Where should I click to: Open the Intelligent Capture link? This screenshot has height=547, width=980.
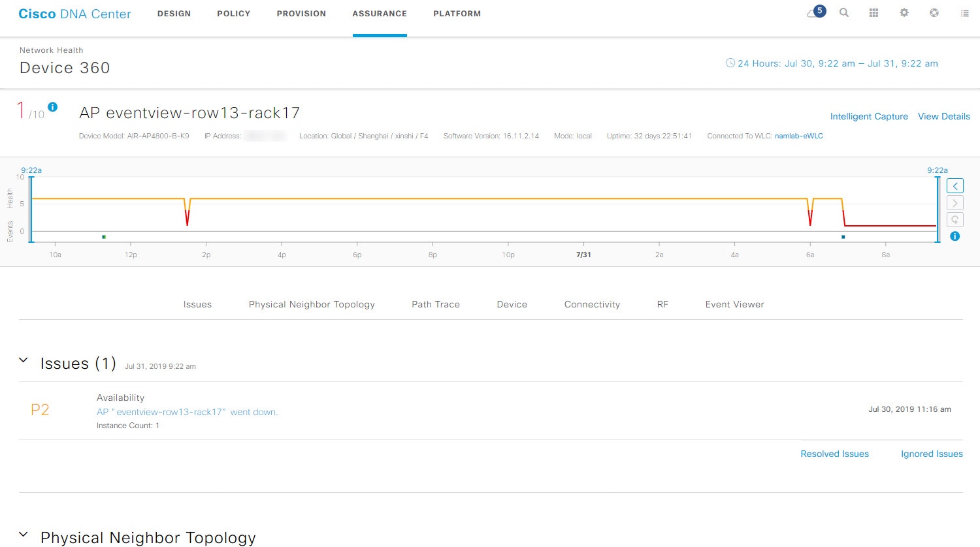click(x=869, y=116)
